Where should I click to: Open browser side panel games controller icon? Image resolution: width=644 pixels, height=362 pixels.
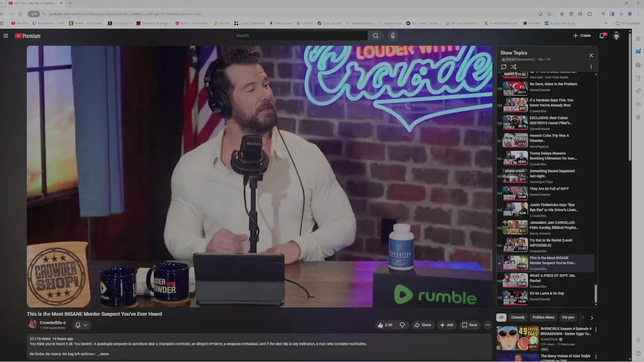(x=638, y=104)
